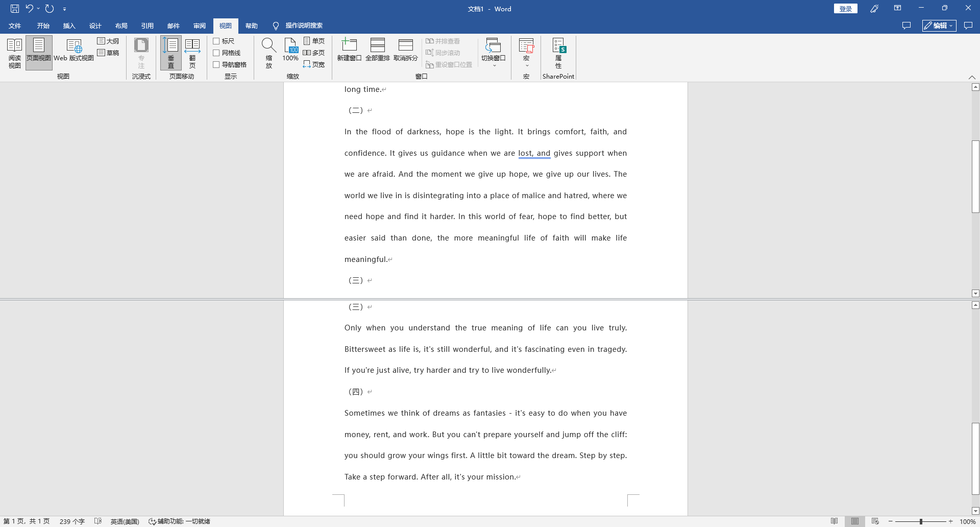
Task: Click the 登录 sign-in button
Action: click(846, 9)
